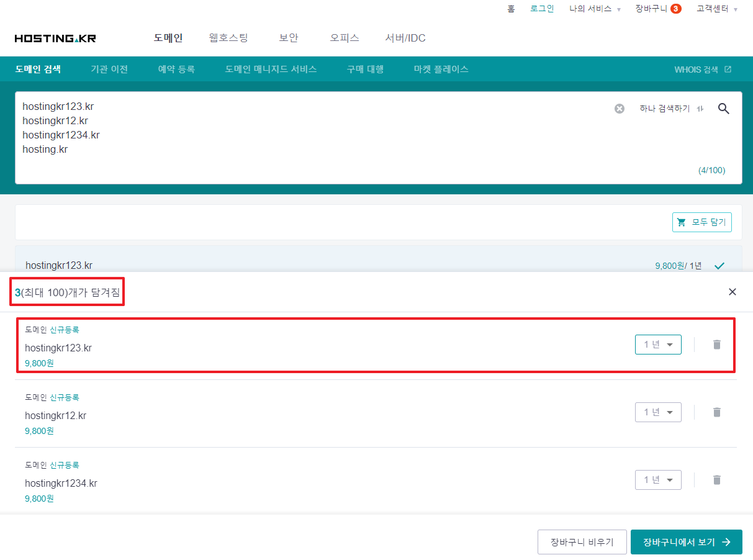Click 장바구니에서 보기 button
Screen dimensions: 753x560
tap(686, 542)
